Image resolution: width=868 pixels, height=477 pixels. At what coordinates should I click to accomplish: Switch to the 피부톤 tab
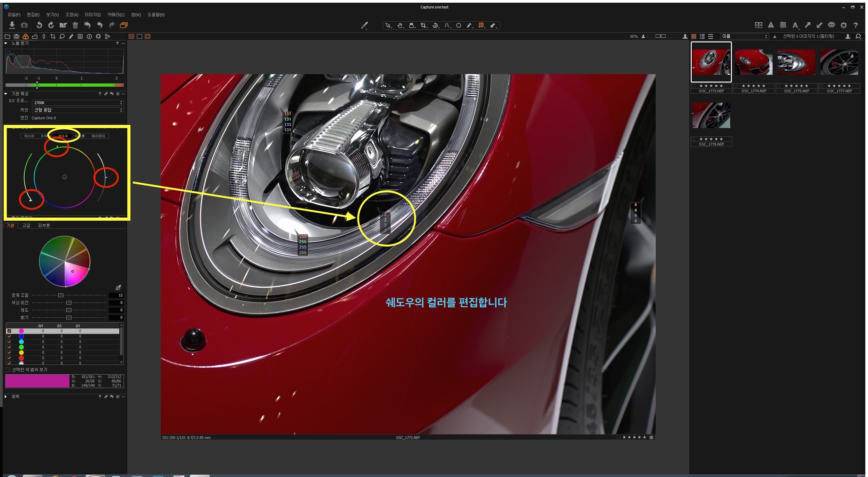point(44,225)
